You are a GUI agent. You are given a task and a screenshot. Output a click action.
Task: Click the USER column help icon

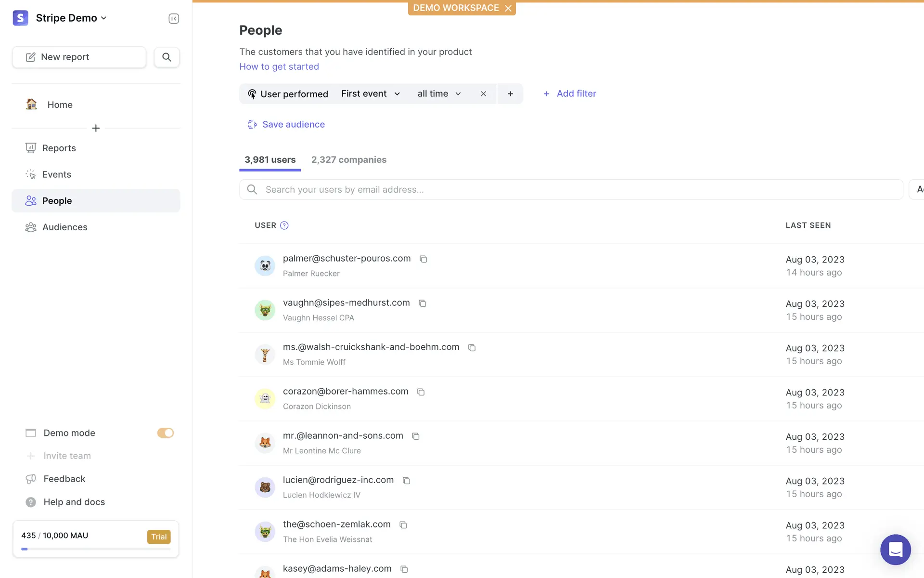[284, 225]
